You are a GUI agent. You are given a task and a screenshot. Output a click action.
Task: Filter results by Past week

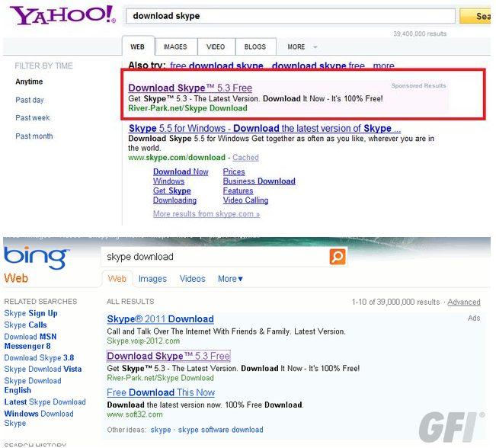[x=33, y=117]
